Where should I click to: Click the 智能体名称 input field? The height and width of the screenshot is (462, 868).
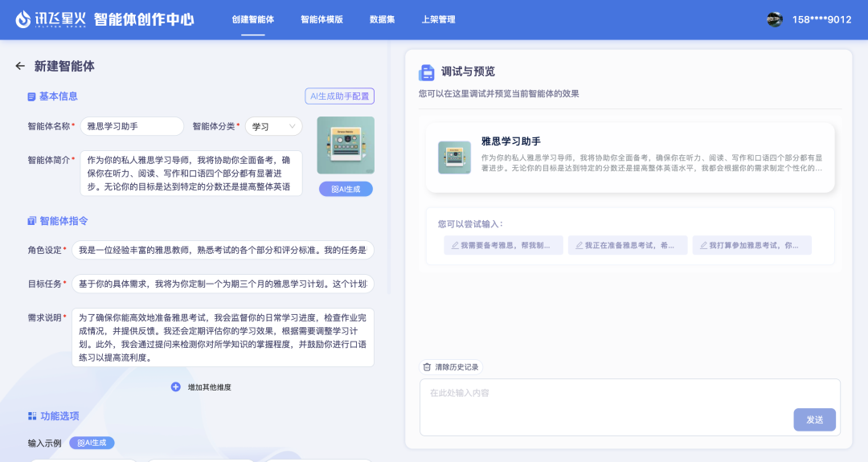tap(132, 126)
